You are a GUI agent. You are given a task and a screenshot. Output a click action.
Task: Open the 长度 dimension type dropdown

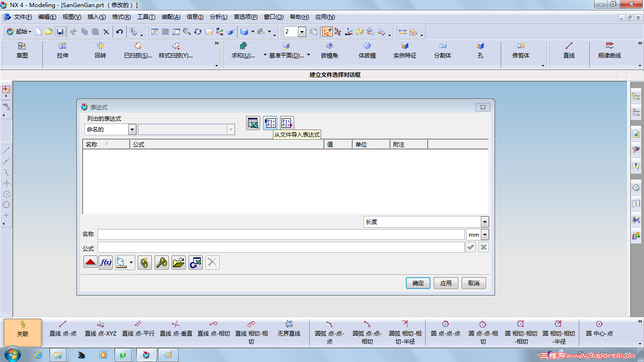click(x=485, y=222)
